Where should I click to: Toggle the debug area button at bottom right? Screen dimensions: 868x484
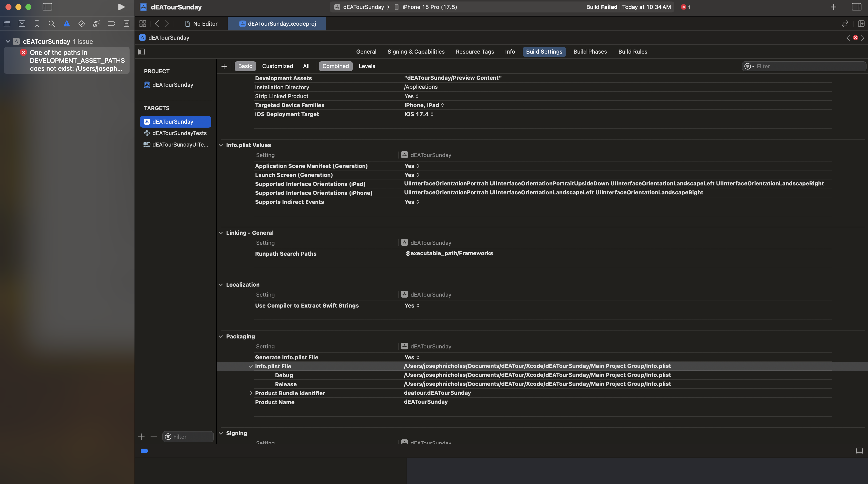pyautogui.click(x=859, y=451)
